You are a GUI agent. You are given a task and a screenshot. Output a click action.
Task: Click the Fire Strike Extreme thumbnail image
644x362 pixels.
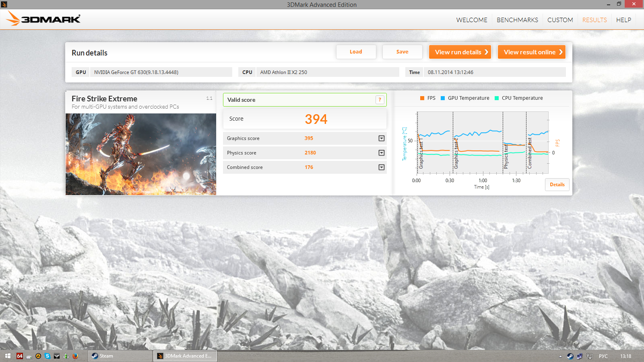(x=141, y=154)
